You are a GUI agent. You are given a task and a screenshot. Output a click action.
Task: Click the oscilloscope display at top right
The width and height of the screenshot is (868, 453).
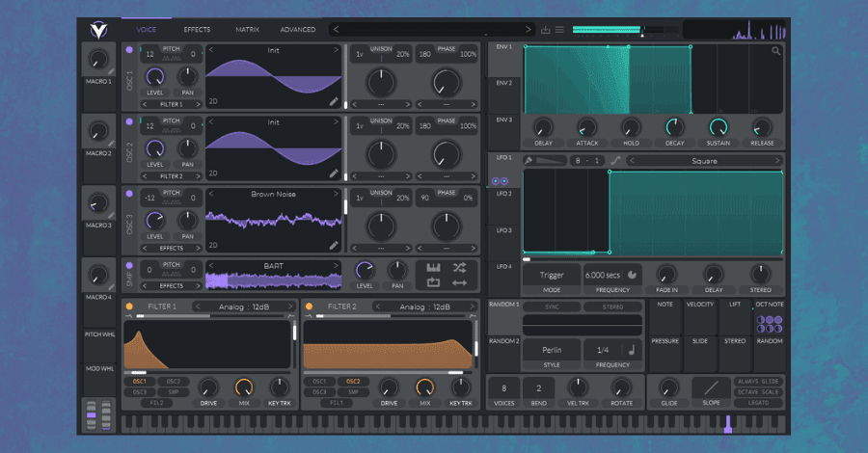coord(735,29)
